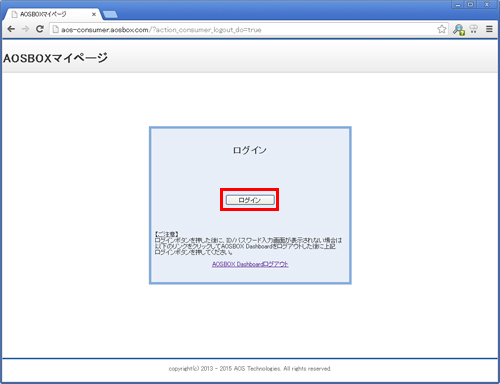500x384 pixels.
Task: Maximize the browser window
Action: pos(470,5)
